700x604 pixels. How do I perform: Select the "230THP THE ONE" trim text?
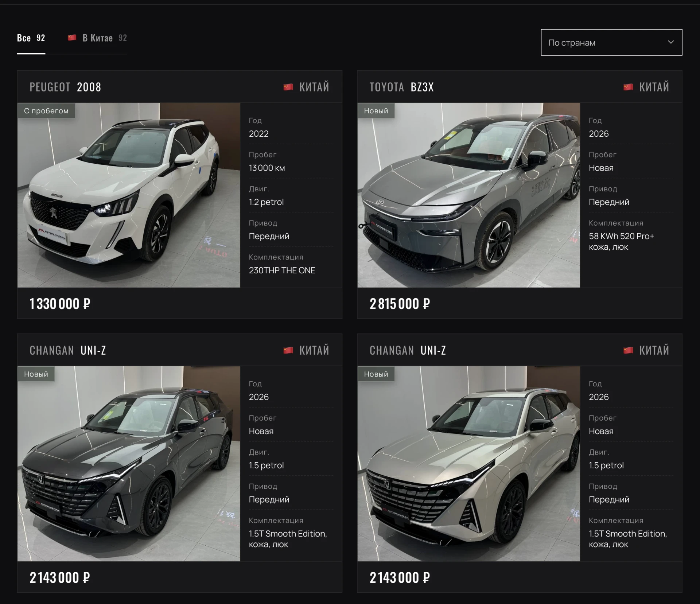pyautogui.click(x=282, y=270)
